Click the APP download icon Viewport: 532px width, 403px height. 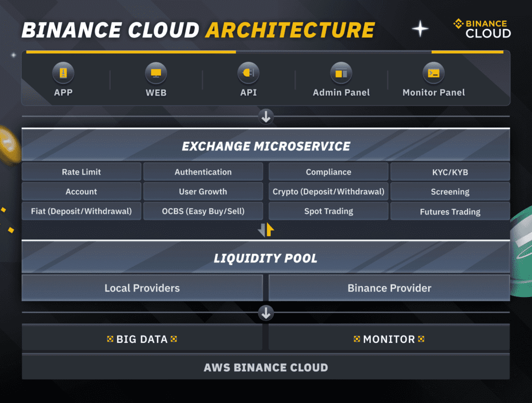click(63, 73)
